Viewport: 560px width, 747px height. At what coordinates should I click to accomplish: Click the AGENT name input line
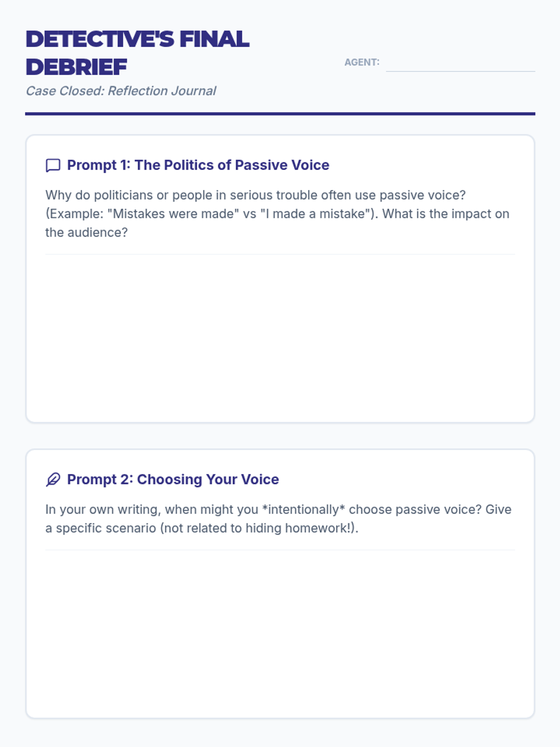tap(460, 63)
